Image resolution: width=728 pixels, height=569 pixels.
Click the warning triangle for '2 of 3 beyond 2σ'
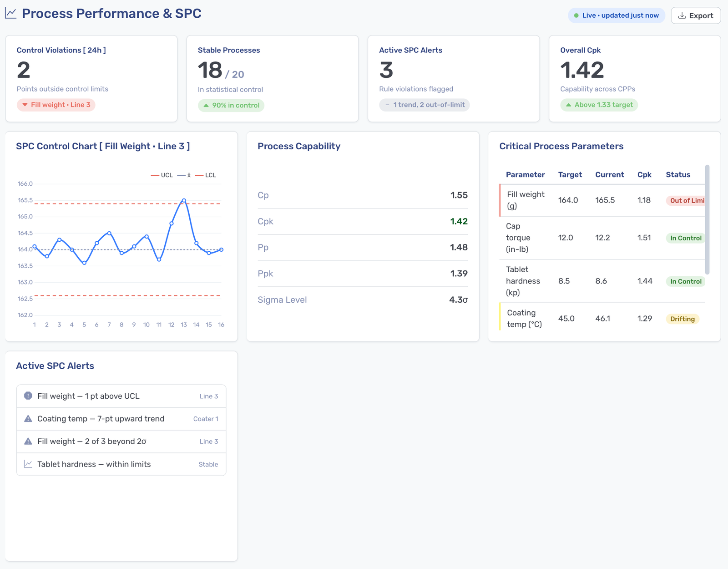click(28, 442)
